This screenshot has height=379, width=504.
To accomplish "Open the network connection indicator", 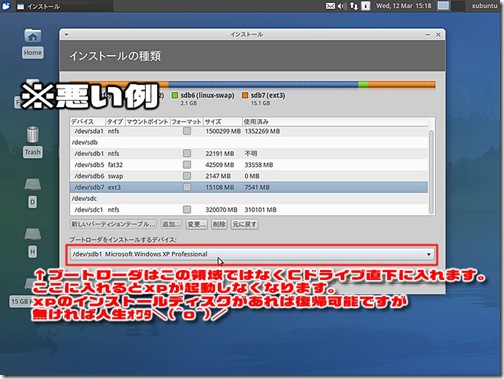I will [x=354, y=6].
